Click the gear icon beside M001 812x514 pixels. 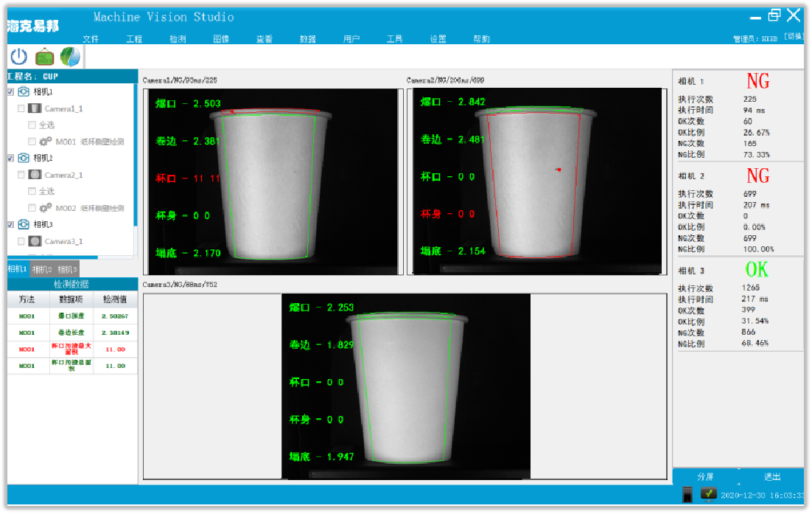click(45, 142)
